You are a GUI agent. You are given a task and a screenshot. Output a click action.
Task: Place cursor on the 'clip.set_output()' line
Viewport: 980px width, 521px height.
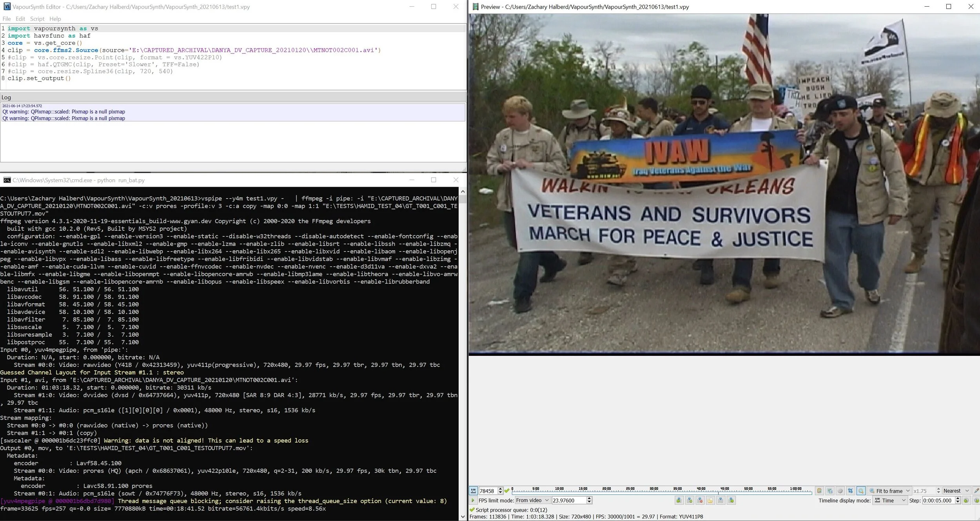click(x=39, y=78)
